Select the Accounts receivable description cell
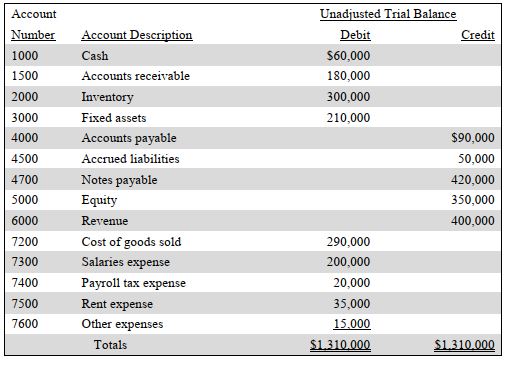The height and width of the screenshot is (366, 511). point(136,76)
